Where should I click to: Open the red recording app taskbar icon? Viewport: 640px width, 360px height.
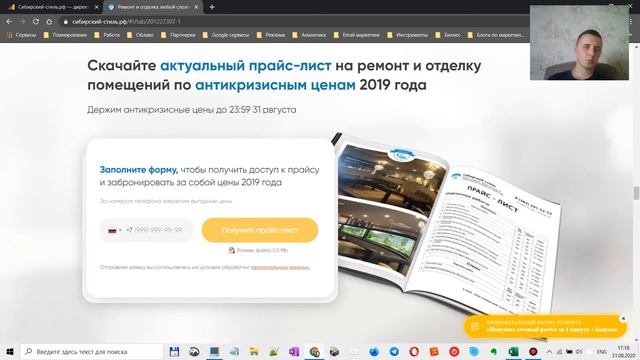click(x=533, y=351)
